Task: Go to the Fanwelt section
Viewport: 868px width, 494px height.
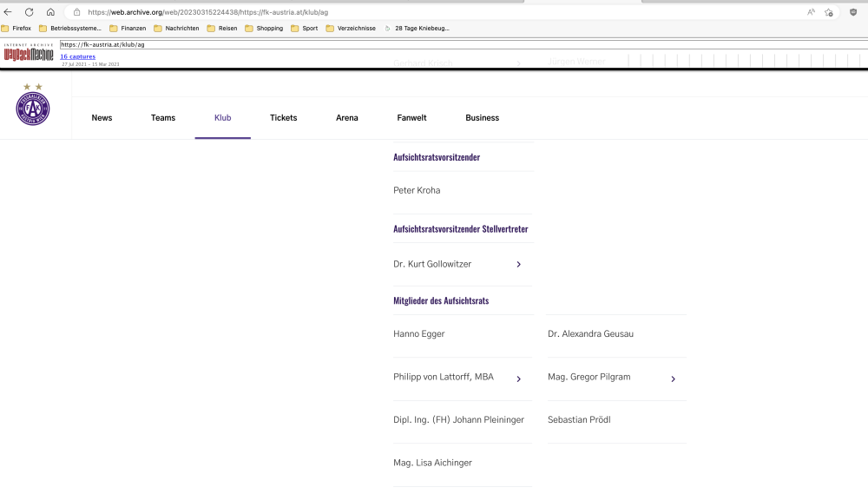Action: (x=411, y=118)
